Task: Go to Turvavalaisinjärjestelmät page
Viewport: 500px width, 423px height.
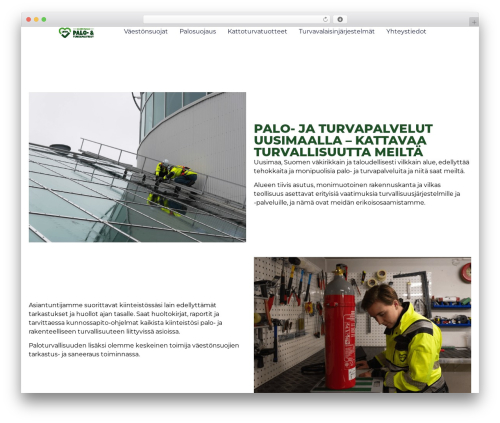Action: [x=336, y=32]
